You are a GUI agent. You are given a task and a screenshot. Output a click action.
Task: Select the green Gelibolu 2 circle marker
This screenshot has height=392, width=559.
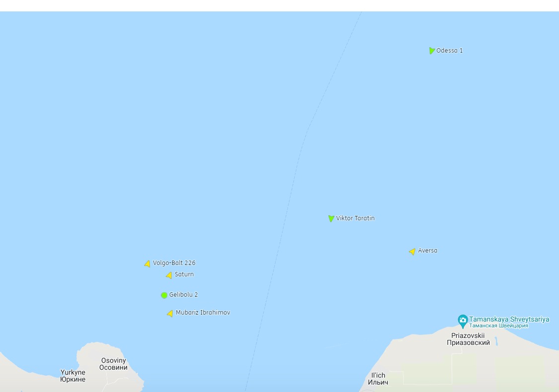(x=164, y=295)
